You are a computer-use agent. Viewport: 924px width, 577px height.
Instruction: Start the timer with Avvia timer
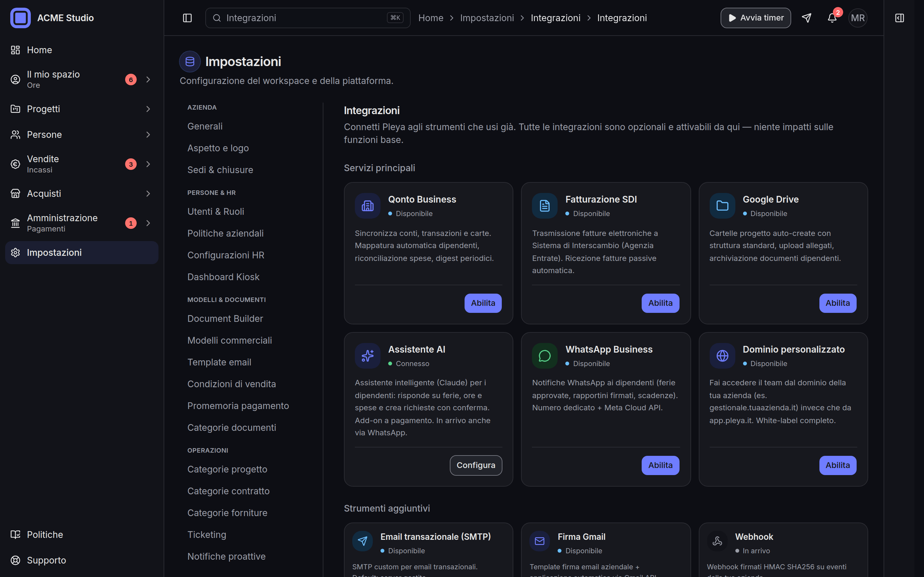[755, 18]
